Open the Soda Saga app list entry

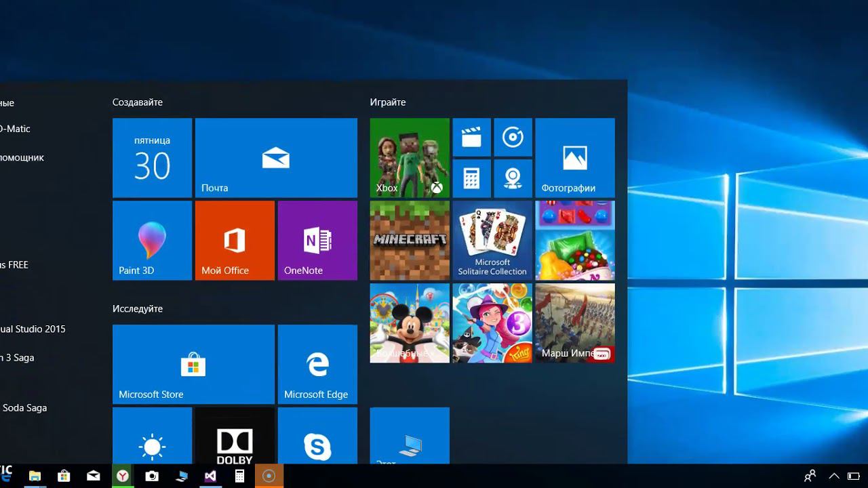[24, 408]
